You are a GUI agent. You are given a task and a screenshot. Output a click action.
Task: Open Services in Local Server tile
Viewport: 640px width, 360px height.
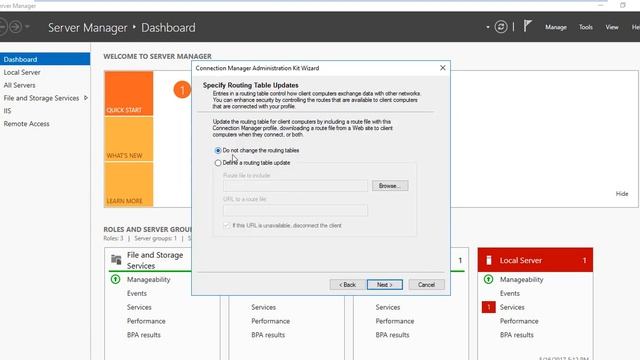(x=512, y=307)
